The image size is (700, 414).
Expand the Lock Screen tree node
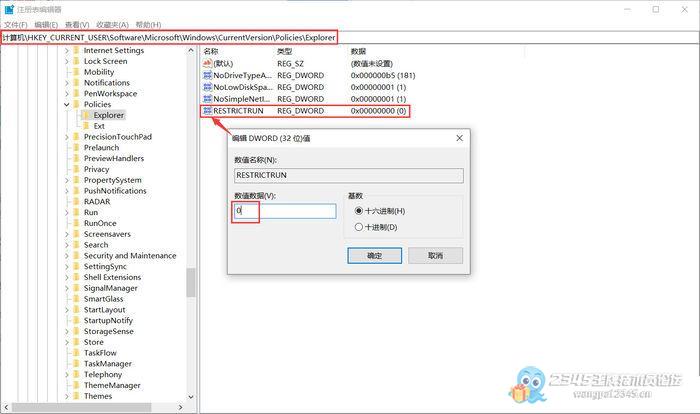[x=67, y=61]
